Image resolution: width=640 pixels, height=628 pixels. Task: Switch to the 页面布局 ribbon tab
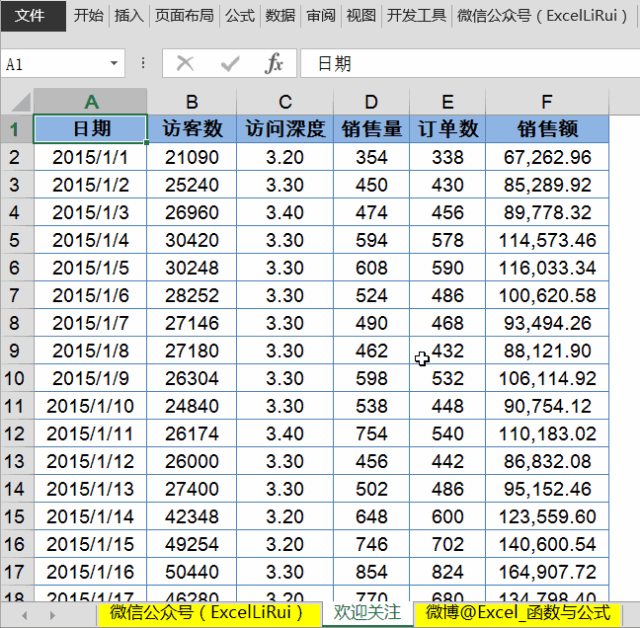coord(184,16)
